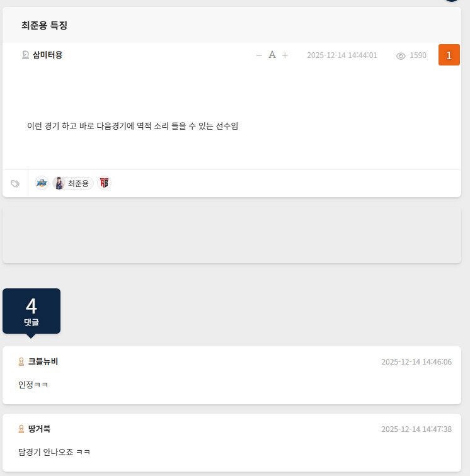Decrease font size with minus icon
Viewport: 470px width, 476px height.
[x=259, y=55]
